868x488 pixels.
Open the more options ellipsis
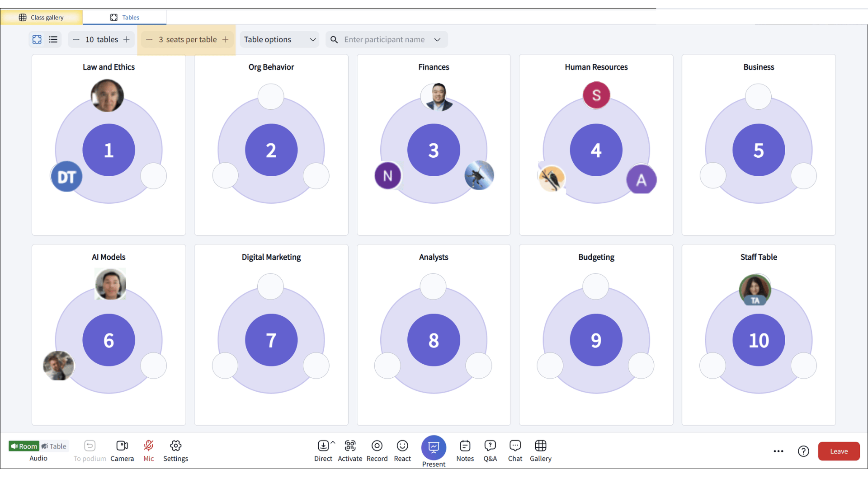pos(778,451)
